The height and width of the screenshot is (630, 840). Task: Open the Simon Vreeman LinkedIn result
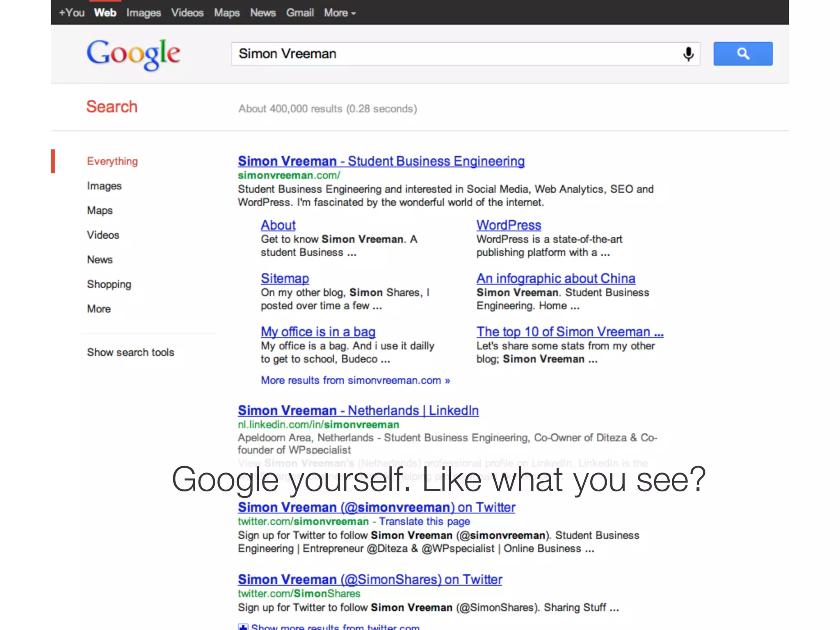click(x=358, y=411)
